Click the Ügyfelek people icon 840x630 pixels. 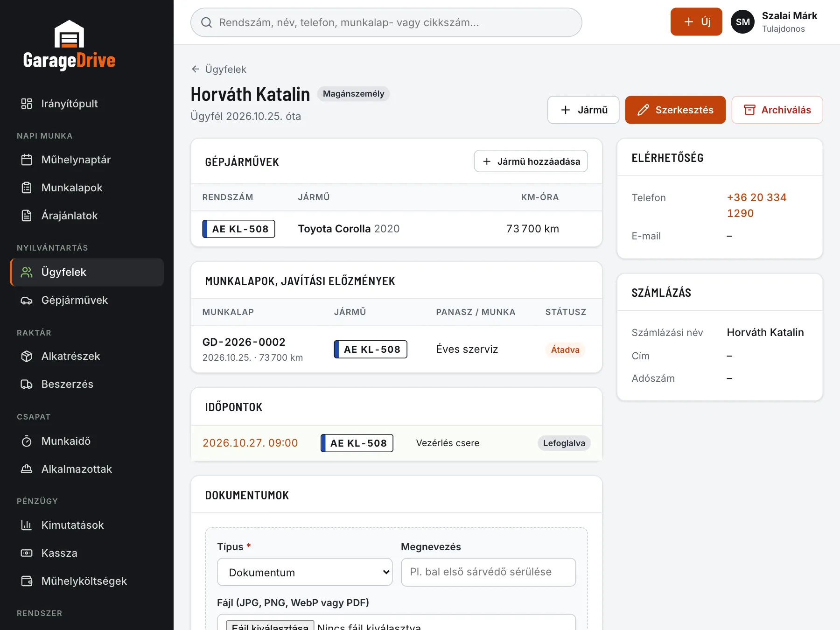[x=27, y=272]
